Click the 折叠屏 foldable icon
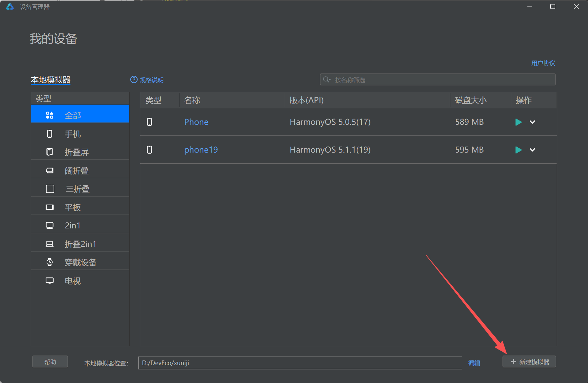The width and height of the screenshot is (588, 383). coord(50,152)
